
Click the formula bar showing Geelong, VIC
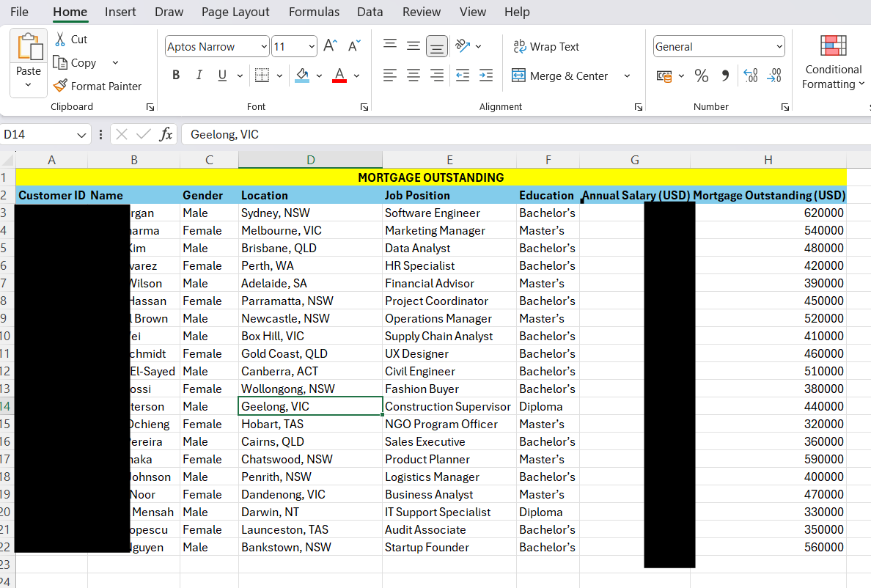525,134
